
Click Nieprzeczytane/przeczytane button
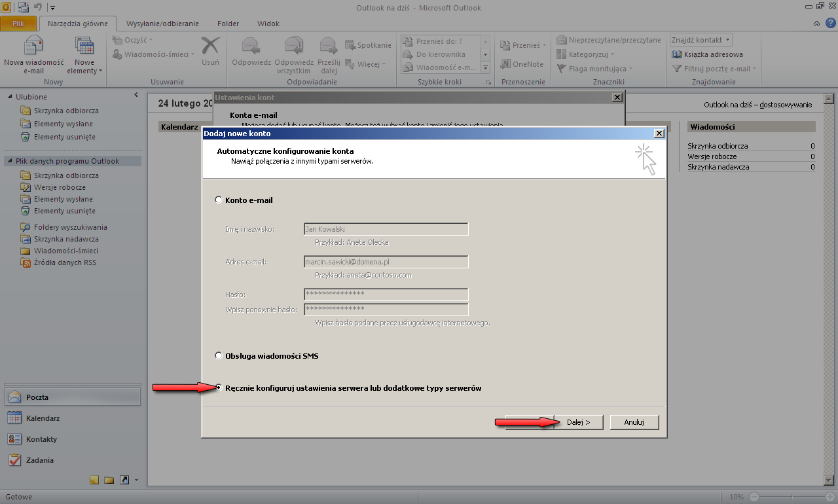(609, 40)
